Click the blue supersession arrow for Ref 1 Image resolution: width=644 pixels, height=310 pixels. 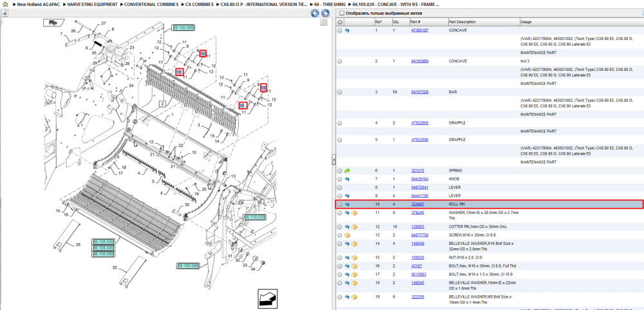tap(347, 30)
